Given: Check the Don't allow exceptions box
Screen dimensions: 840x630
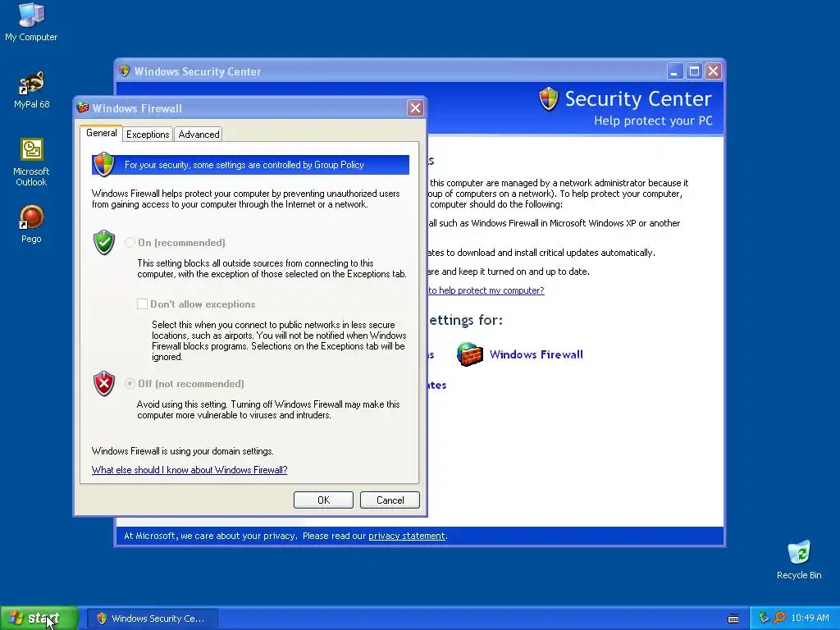Looking at the screenshot, I should pyautogui.click(x=142, y=304).
